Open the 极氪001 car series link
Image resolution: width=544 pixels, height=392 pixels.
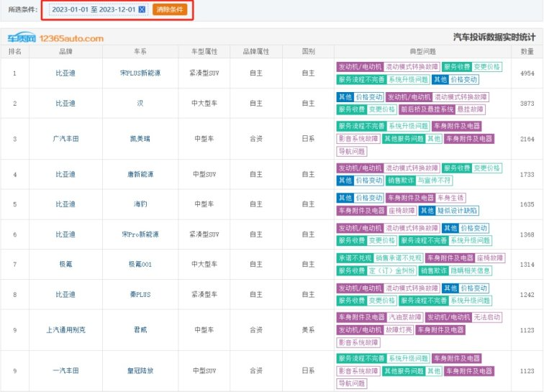tap(140, 265)
